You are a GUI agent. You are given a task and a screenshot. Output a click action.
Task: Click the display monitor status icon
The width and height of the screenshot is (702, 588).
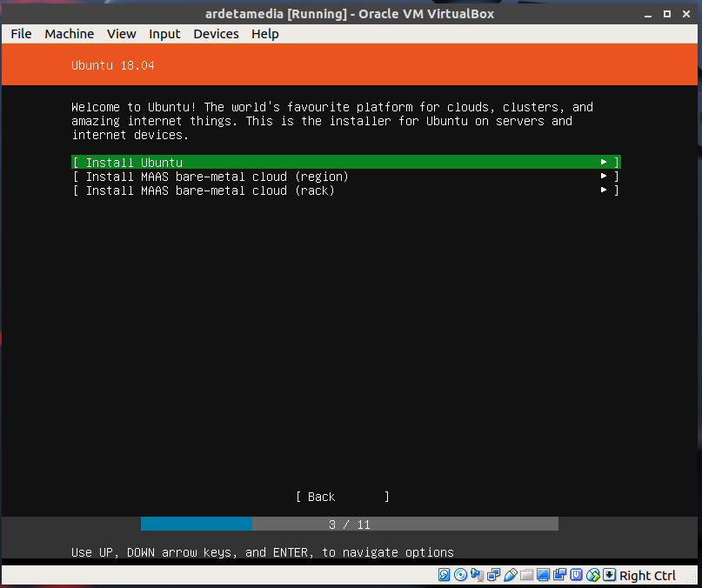pyautogui.click(x=543, y=575)
